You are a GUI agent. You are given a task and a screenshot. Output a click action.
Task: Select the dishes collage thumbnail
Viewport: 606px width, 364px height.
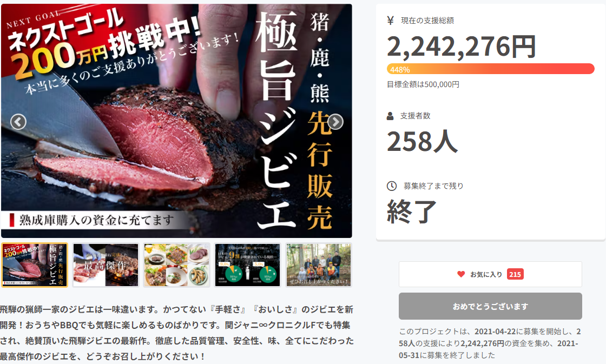coord(176,265)
